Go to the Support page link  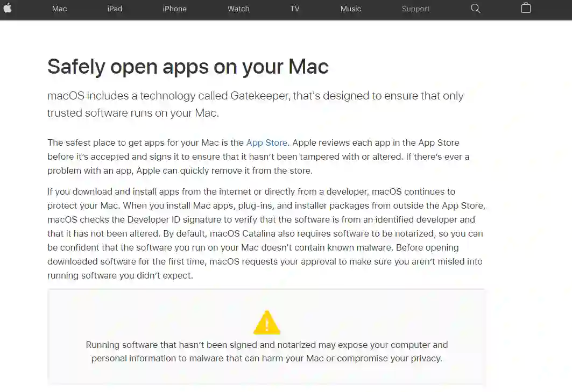[416, 9]
